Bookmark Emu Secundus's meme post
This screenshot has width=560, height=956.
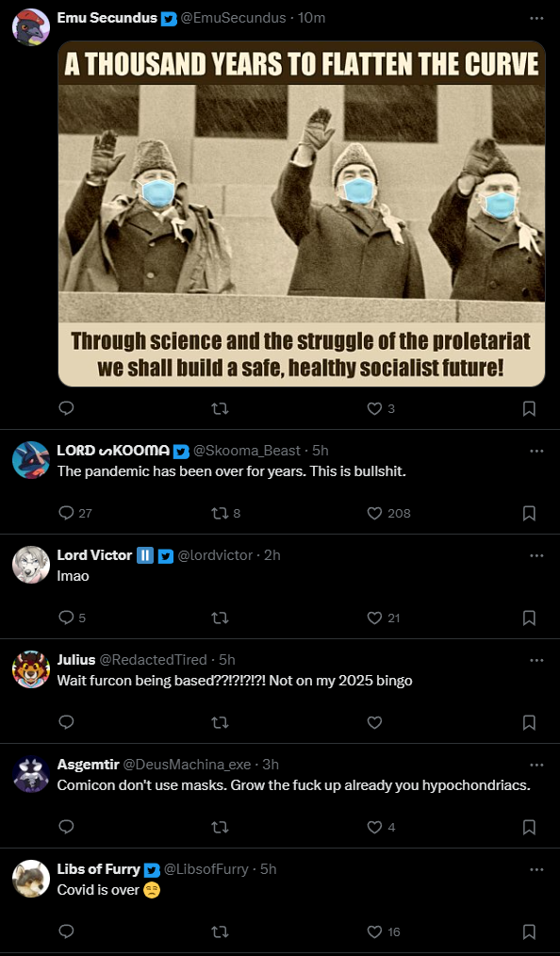[529, 408]
